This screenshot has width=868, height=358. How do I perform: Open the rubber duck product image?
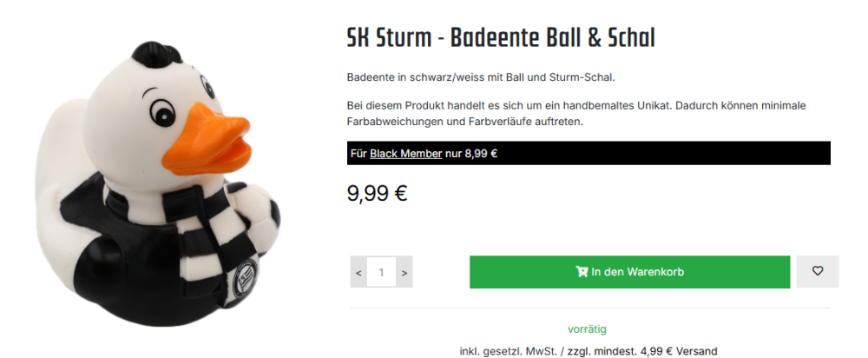pyautogui.click(x=158, y=182)
